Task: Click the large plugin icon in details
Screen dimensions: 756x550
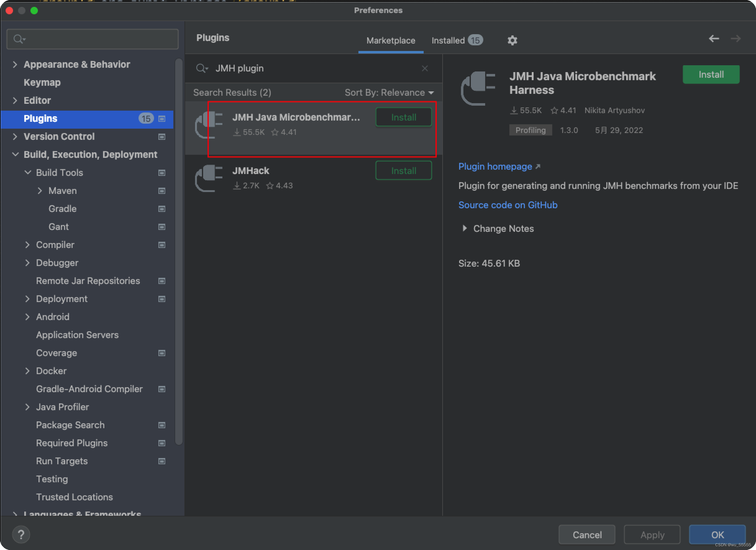Action: tap(478, 88)
